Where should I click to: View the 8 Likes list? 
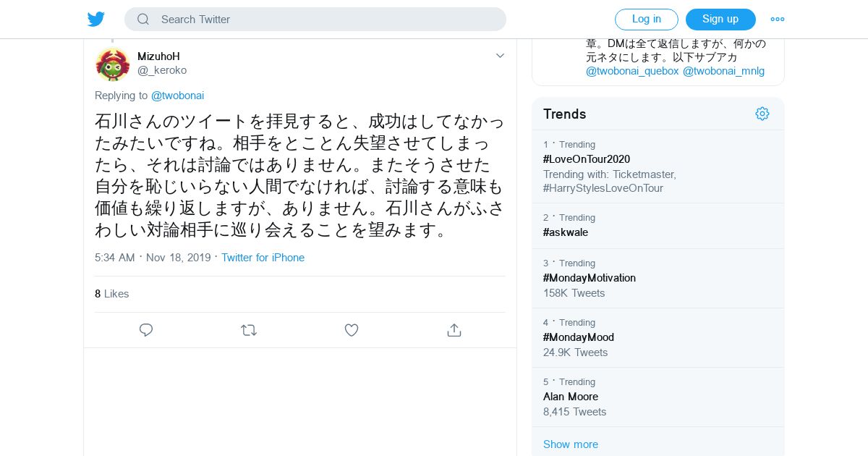pos(112,294)
